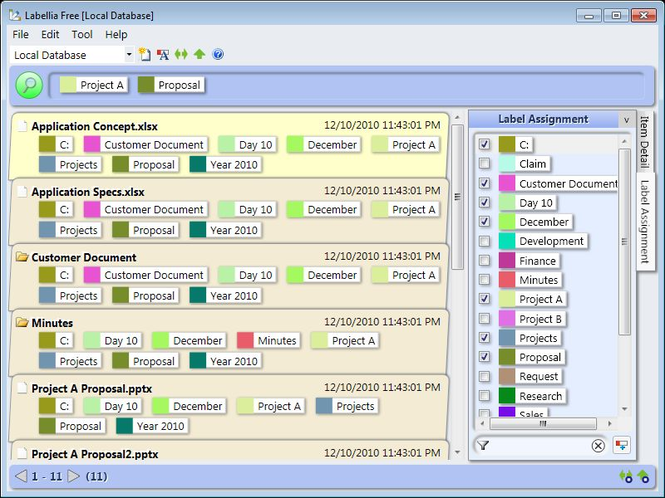
Task: Enable the Claim label checkbox
Action: coord(485,164)
